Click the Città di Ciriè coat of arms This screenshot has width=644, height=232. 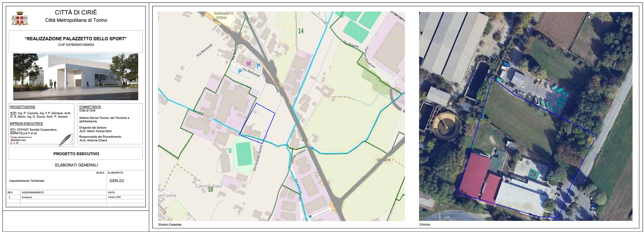coord(20,18)
